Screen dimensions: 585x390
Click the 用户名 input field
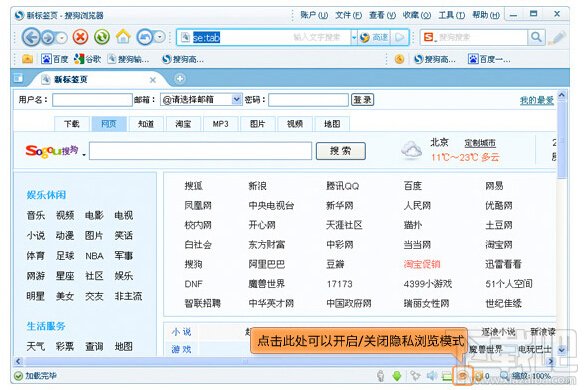point(92,100)
